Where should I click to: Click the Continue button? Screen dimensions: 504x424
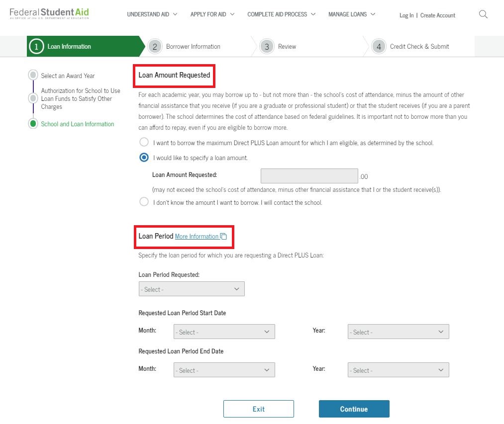click(x=354, y=409)
